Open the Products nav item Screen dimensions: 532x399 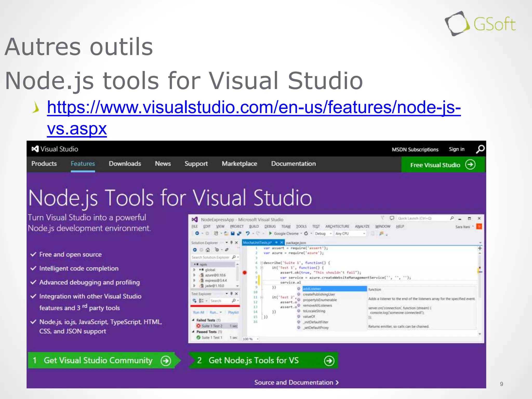(44, 164)
